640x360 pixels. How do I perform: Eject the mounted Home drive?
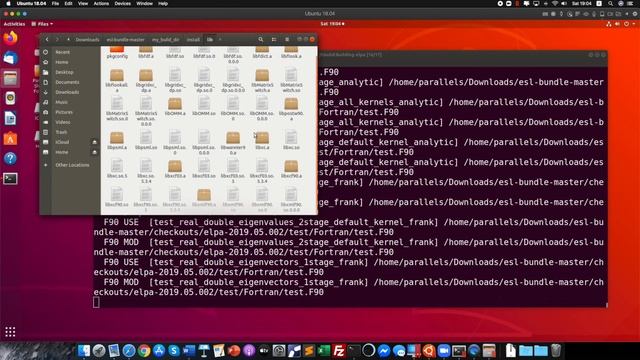click(x=94, y=152)
